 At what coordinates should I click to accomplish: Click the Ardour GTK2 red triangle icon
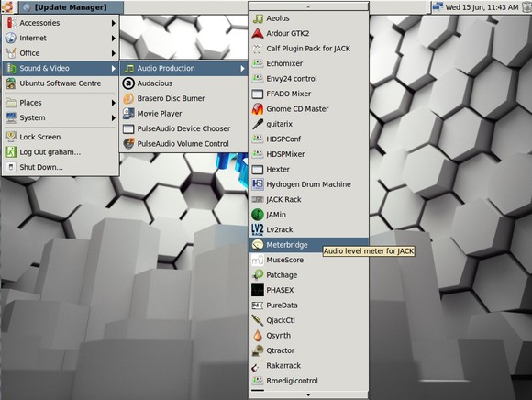[x=258, y=33]
